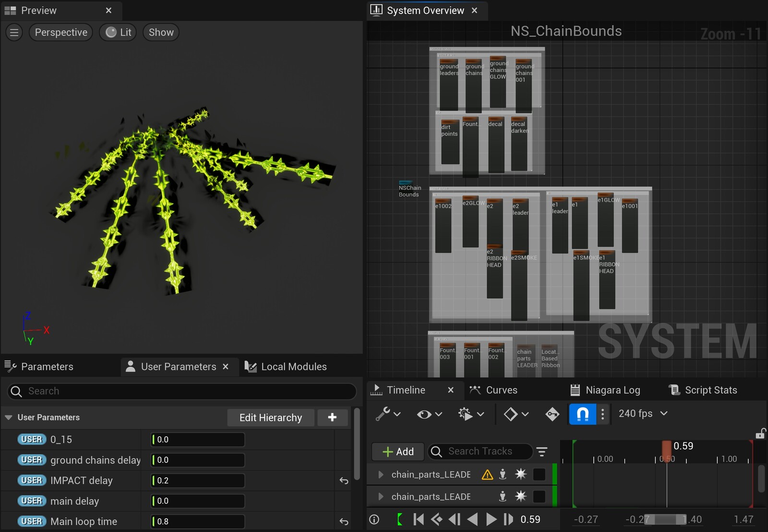Open the Local Modules tab
The width and height of the screenshot is (768, 532).
tap(286, 367)
